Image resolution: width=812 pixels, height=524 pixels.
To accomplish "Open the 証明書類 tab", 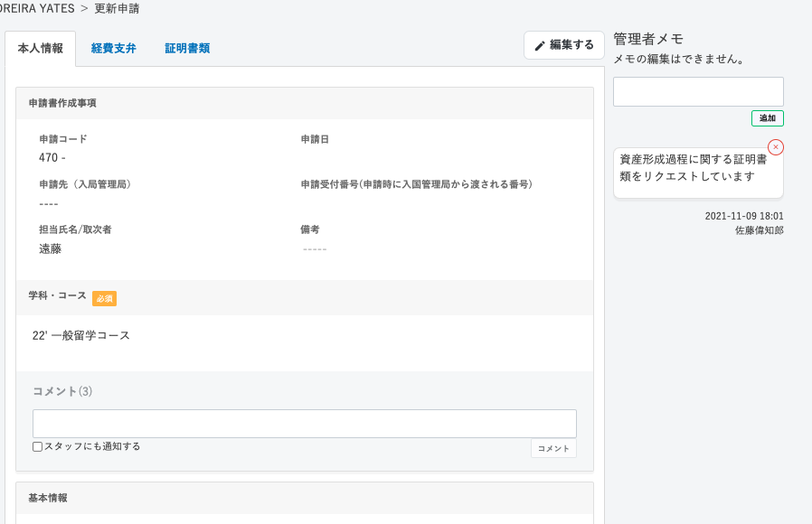I will pos(187,48).
